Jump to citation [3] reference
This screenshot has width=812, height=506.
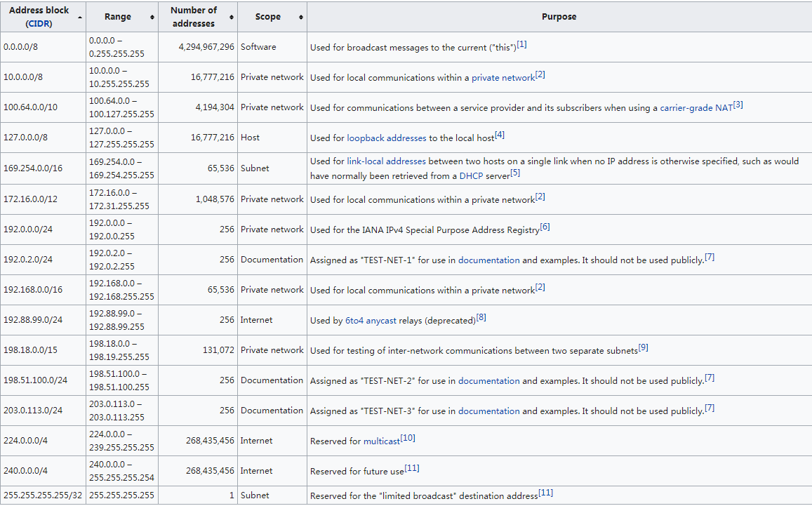pyautogui.click(x=738, y=105)
